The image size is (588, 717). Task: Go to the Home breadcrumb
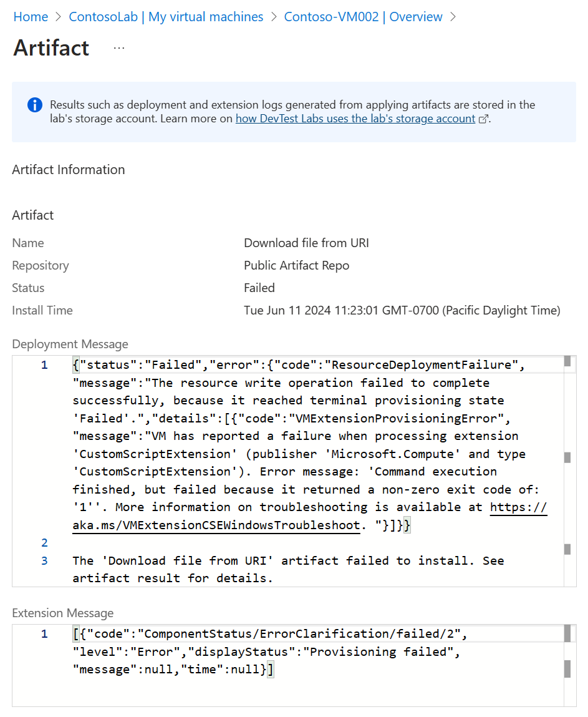click(31, 17)
